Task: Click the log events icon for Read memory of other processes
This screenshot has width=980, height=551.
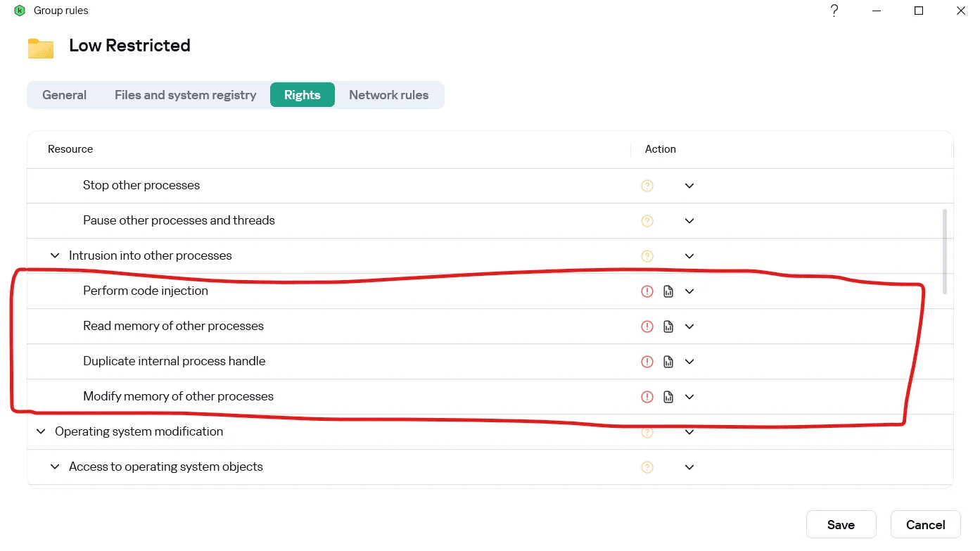Action: click(668, 327)
